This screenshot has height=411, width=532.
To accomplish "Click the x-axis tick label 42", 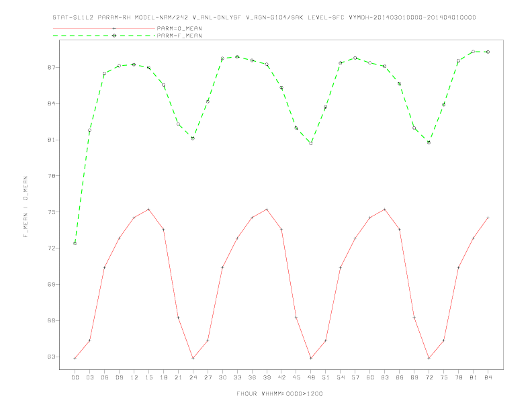I will [x=281, y=377].
